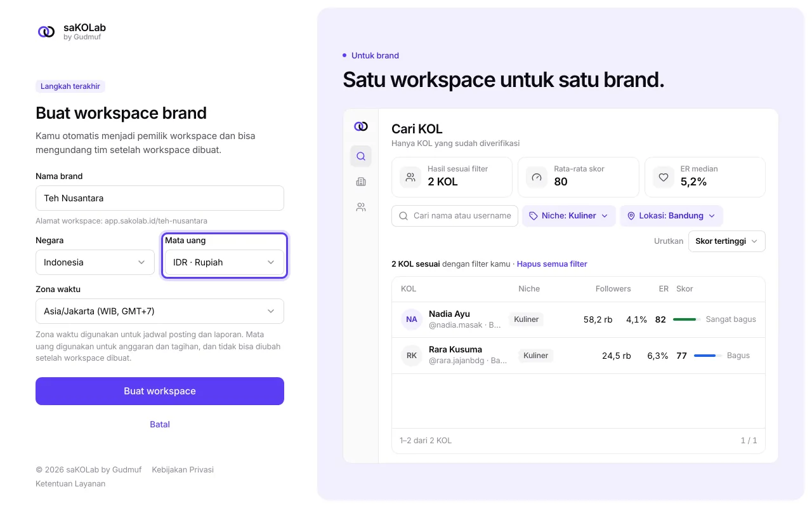The height and width of the screenshot is (508, 812).
Task: Expand the Lokasi: Bandung filter
Action: tap(671, 216)
